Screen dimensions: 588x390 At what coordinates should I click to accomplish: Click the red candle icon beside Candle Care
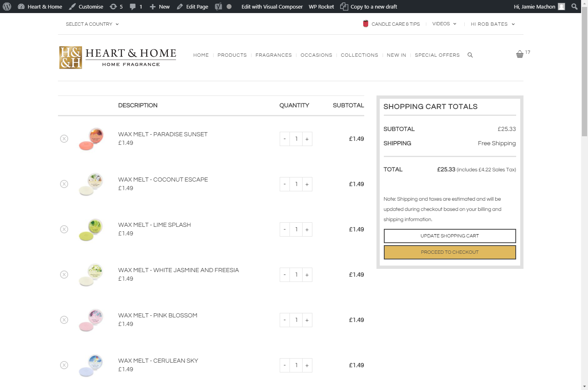tap(365, 24)
